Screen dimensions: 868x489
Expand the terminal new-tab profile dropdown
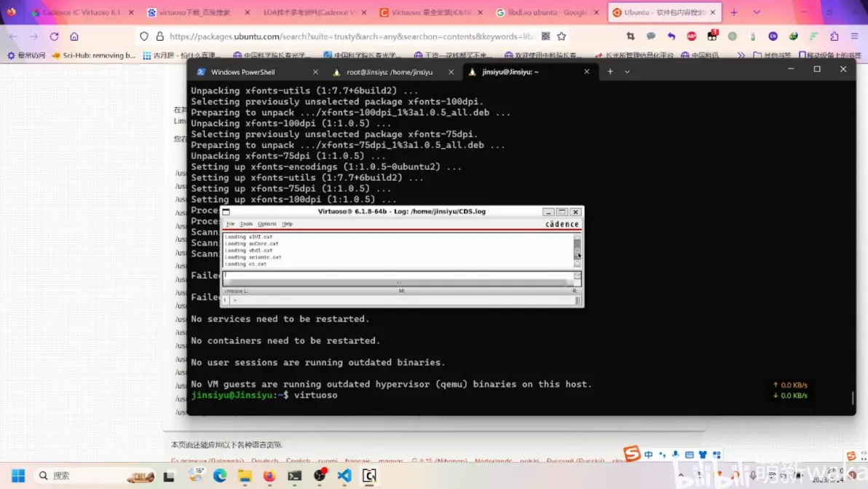click(x=627, y=71)
